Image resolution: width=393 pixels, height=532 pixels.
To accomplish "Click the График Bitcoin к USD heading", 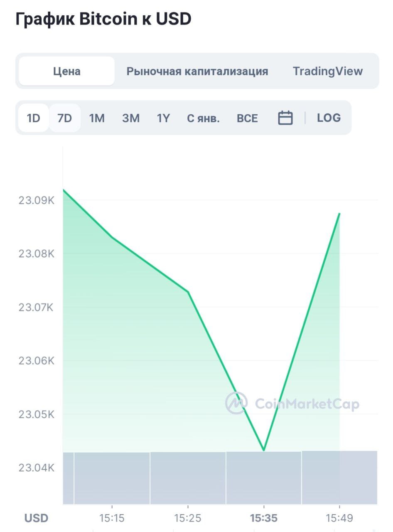I will click(x=103, y=19).
